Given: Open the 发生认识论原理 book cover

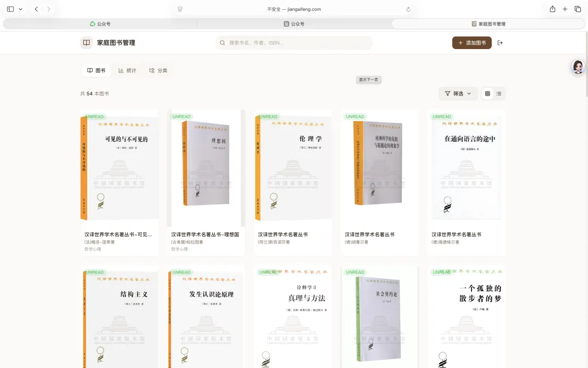Looking at the screenshot, I should coord(206,317).
